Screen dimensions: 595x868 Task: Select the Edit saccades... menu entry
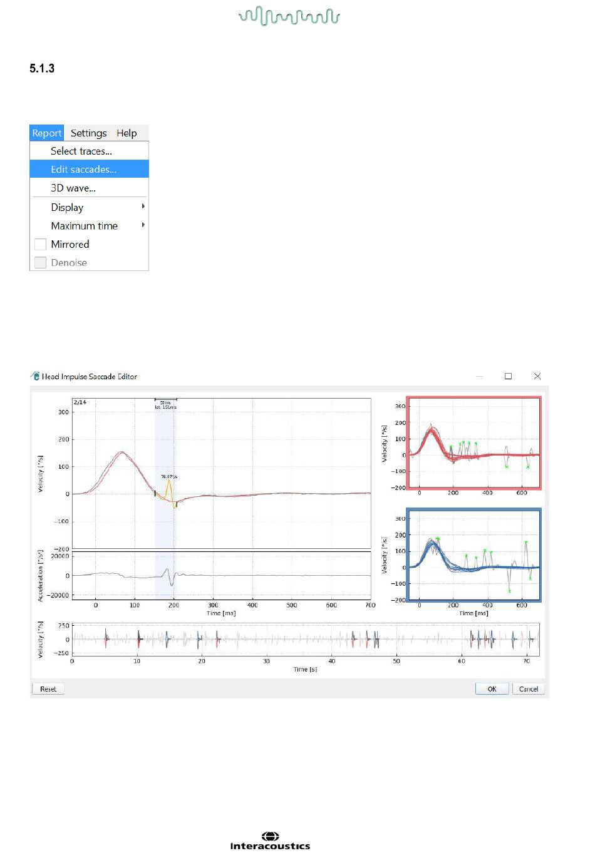point(89,169)
